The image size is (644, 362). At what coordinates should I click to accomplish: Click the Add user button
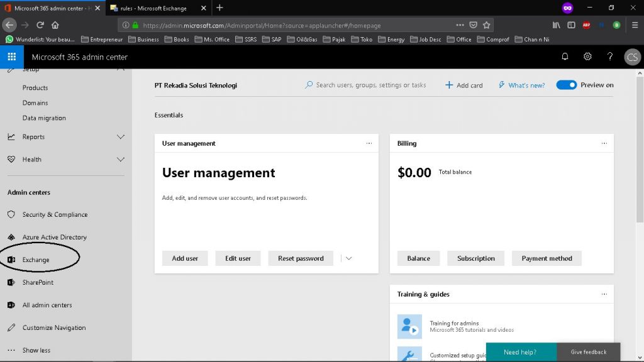(x=185, y=258)
